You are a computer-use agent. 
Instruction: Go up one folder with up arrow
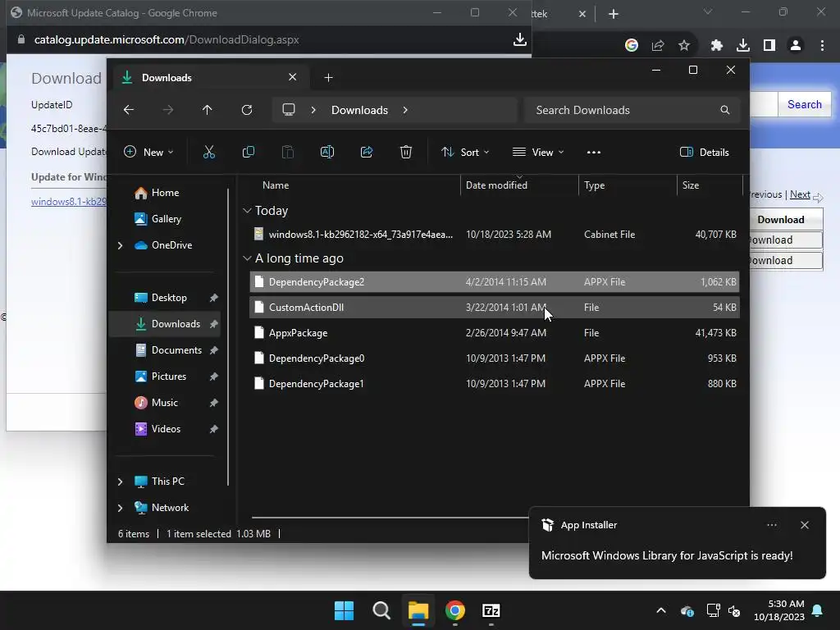pyautogui.click(x=208, y=110)
